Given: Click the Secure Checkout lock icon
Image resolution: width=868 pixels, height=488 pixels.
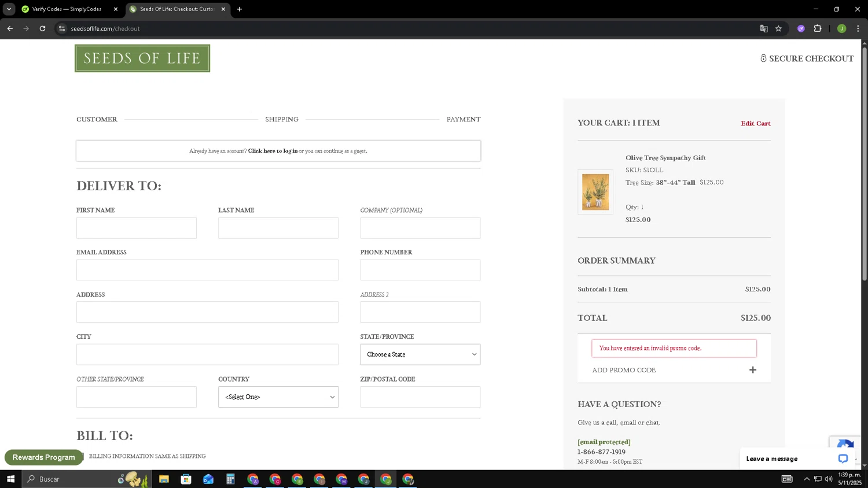Looking at the screenshot, I should 763,58.
